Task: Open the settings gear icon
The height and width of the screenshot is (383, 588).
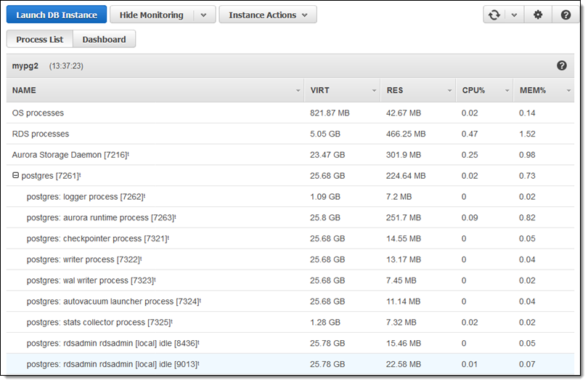Action: pyautogui.click(x=538, y=15)
